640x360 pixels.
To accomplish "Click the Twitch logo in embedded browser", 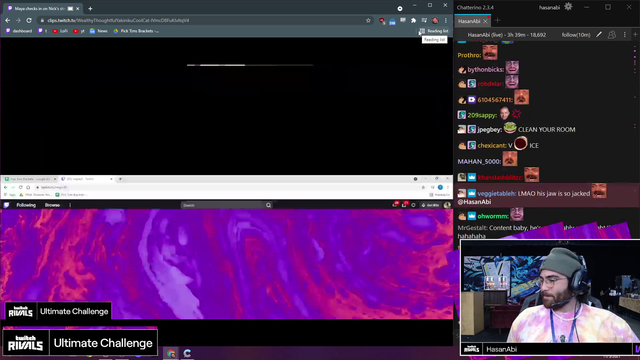I will (x=6, y=205).
